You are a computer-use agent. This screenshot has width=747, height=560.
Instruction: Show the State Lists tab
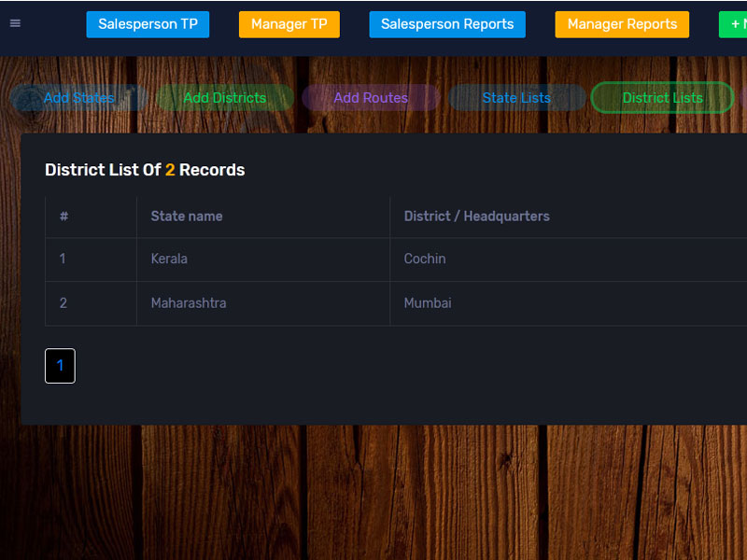pos(516,98)
